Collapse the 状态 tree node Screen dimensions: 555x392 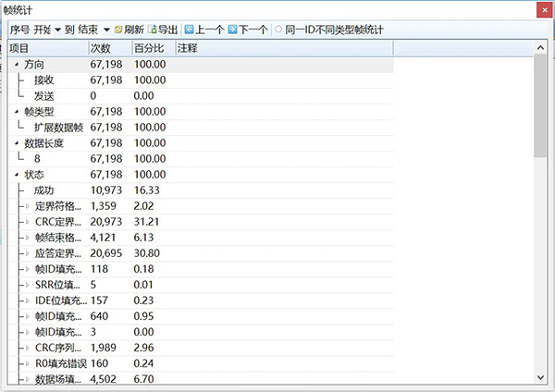coord(17,175)
